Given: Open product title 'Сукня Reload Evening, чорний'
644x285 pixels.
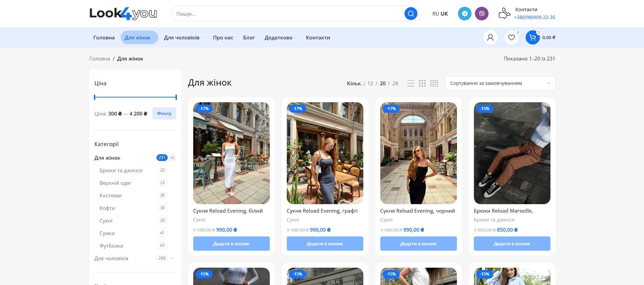Looking at the screenshot, I should pyautogui.click(x=417, y=211).
